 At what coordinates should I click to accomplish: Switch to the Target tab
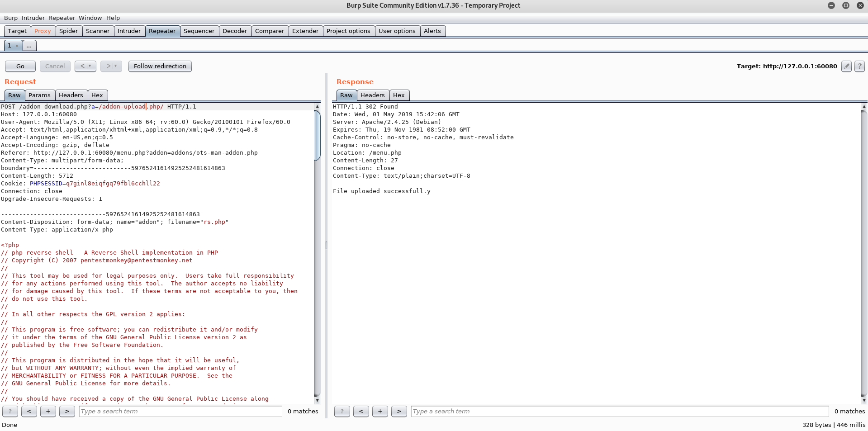17,31
